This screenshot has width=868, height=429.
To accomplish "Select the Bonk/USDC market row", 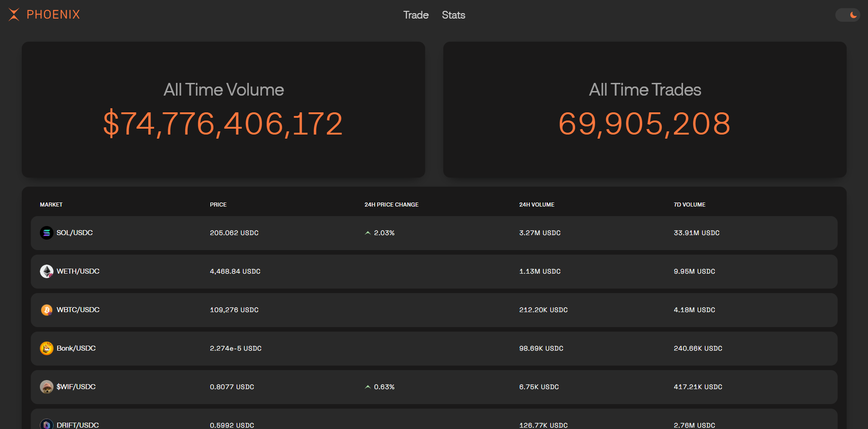I will click(434, 348).
